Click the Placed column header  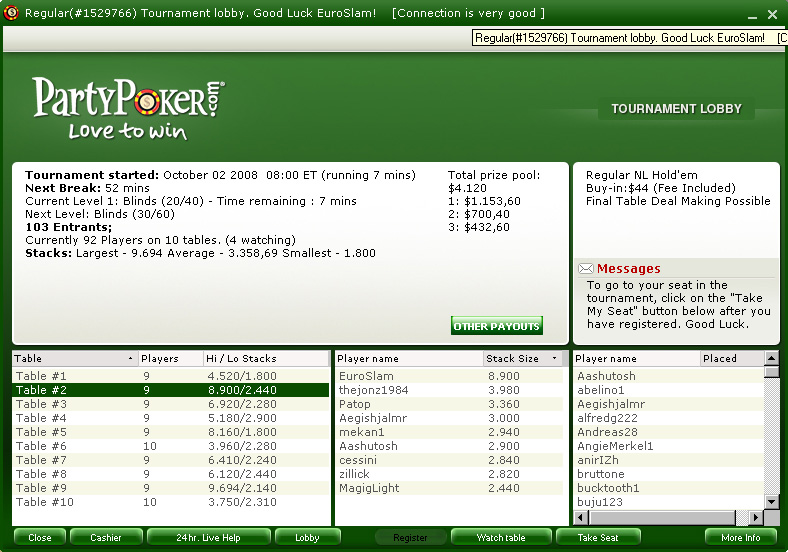point(730,359)
